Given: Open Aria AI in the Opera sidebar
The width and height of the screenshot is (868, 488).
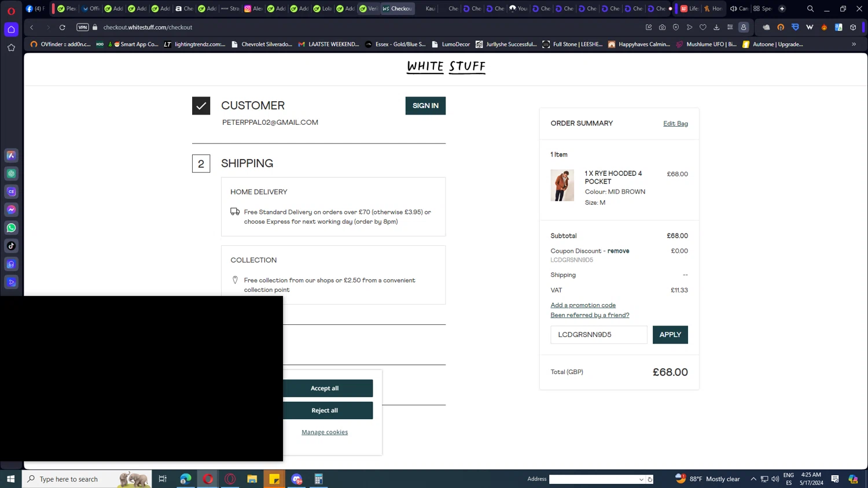Looking at the screenshot, I should click(x=11, y=156).
